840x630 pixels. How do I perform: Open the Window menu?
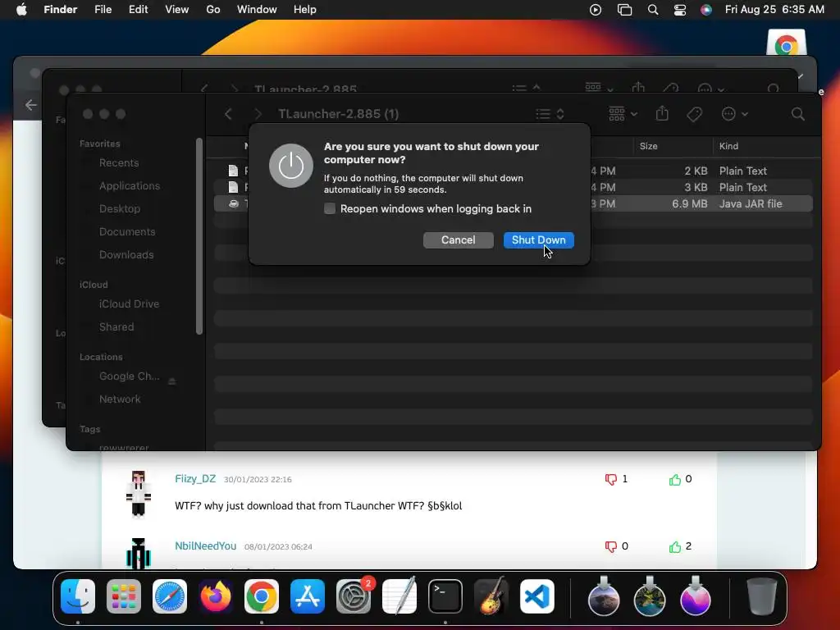[257, 10]
